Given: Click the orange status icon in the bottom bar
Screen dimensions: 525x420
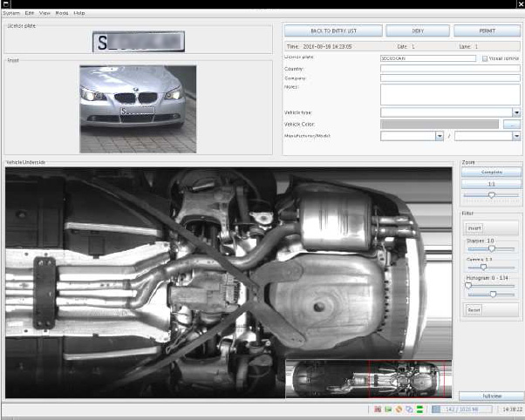Looking at the screenshot, I should [399, 409].
